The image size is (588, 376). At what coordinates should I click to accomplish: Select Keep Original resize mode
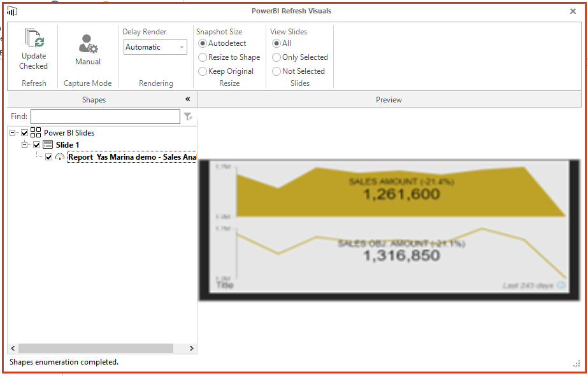[x=202, y=70]
